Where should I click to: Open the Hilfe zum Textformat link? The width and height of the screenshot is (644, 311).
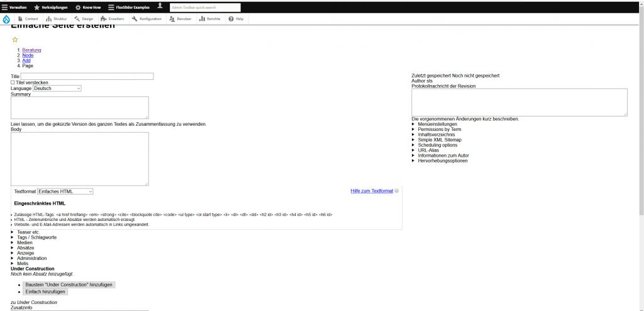click(371, 191)
